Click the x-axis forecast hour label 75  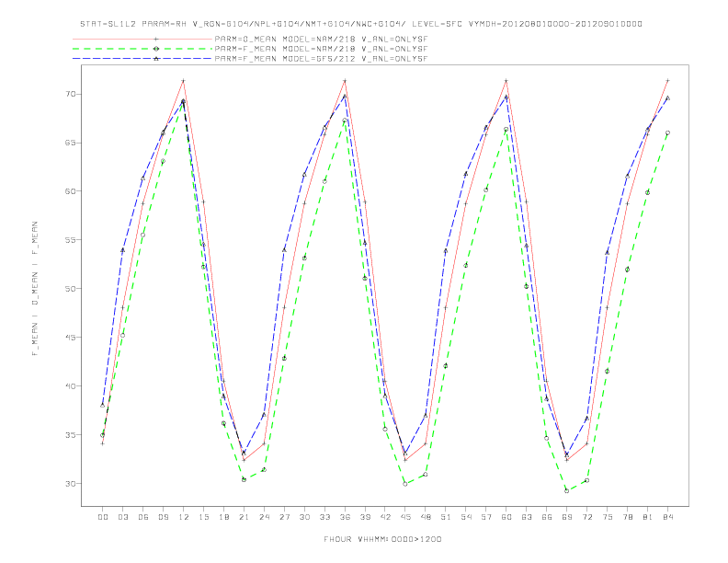pyautogui.click(x=608, y=517)
